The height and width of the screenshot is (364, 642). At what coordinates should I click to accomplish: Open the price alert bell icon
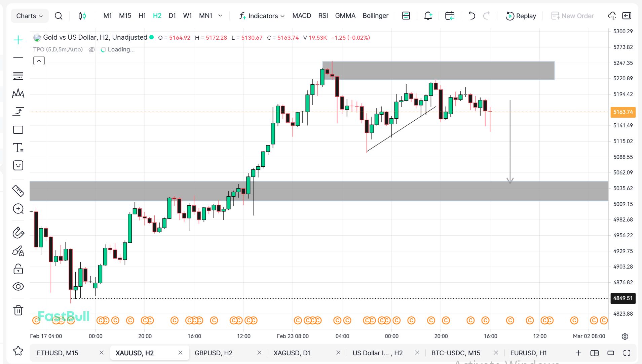point(428,16)
